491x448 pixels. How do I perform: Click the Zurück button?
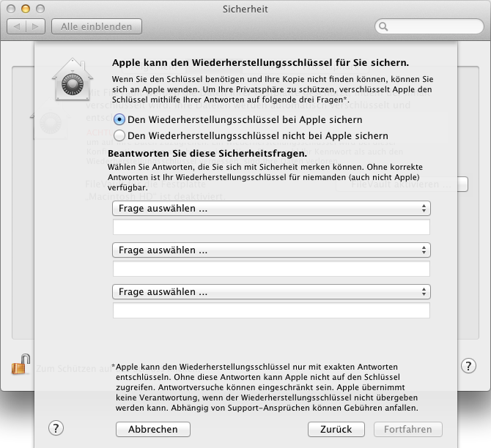[x=336, y=429]
